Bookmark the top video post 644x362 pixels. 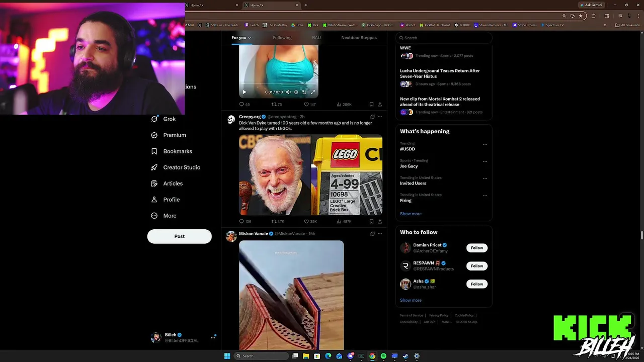pyautogui.click(x=371, y=105)
